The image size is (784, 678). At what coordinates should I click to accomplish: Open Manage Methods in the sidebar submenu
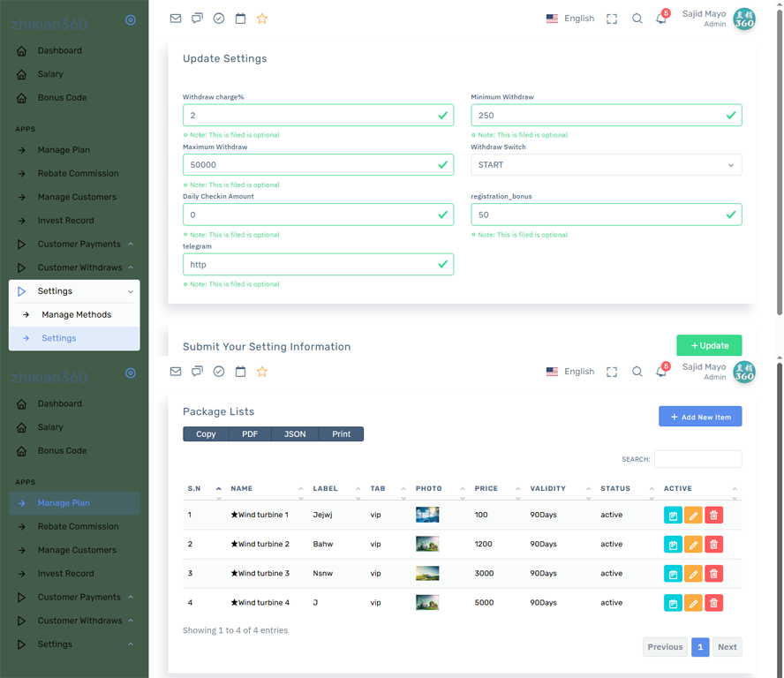pos(76,314)
